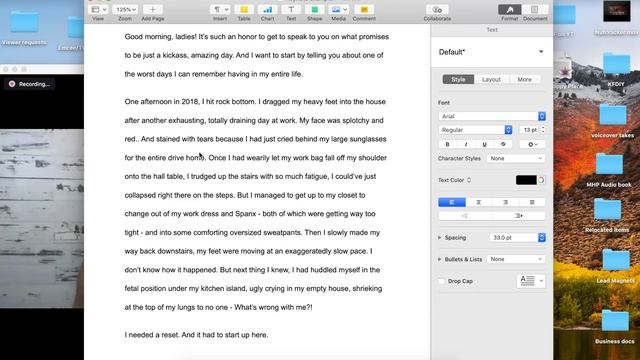The image size is (640, 360).
Task: Open the Default* paragraph style dropdown
Action: pos(491,52)
